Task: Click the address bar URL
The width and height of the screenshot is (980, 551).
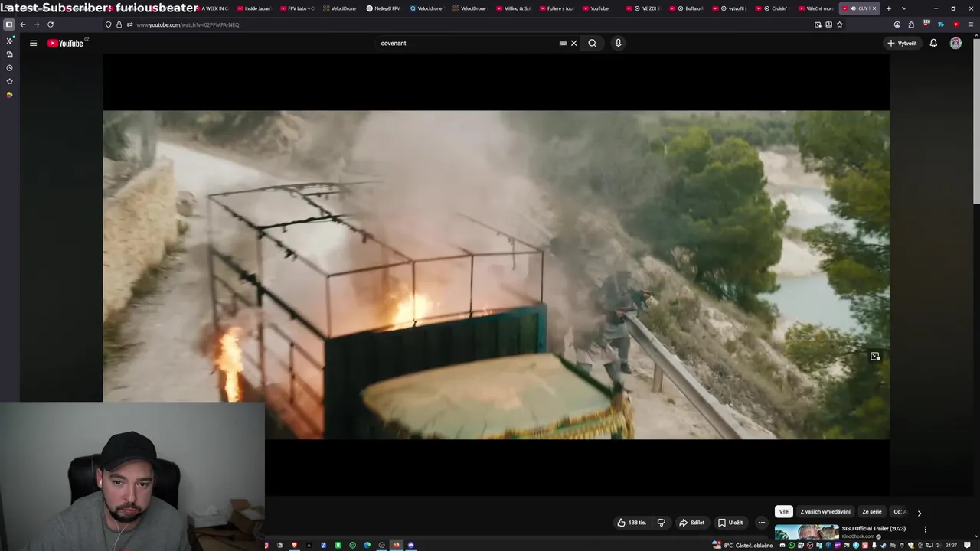Action: [x=459, y=24]
